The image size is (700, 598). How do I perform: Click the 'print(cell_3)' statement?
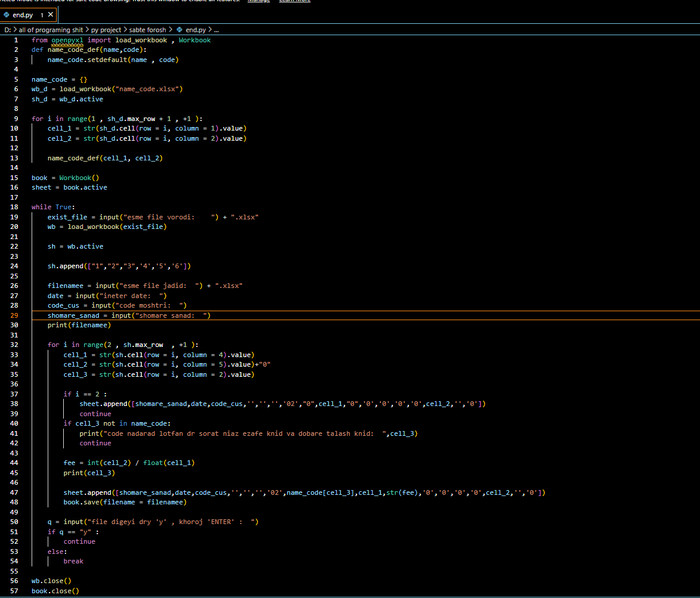click(89, 473)
